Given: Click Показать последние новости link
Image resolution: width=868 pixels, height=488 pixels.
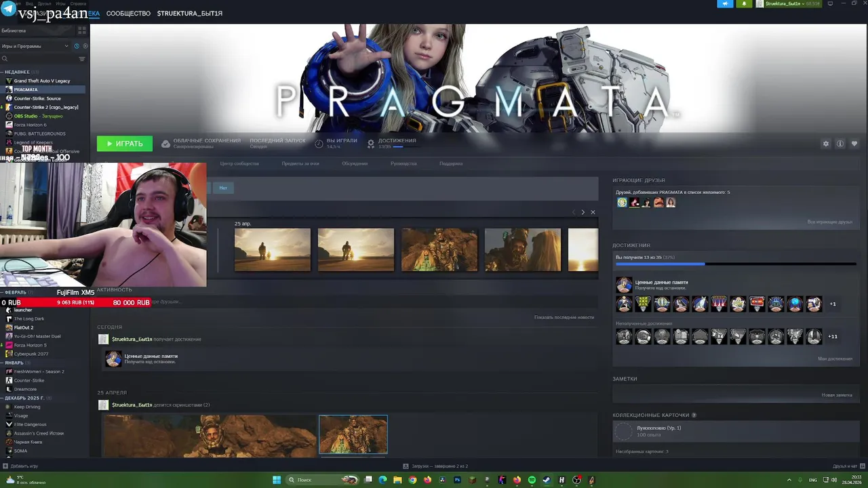Looking at the screenshot, I should tap(564, 317).
